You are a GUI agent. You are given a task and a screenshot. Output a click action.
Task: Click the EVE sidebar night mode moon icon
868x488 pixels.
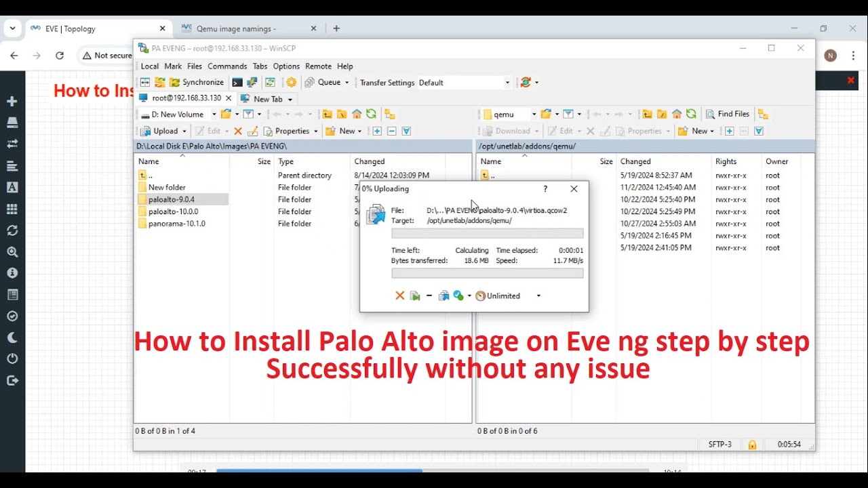click(12, 338)
